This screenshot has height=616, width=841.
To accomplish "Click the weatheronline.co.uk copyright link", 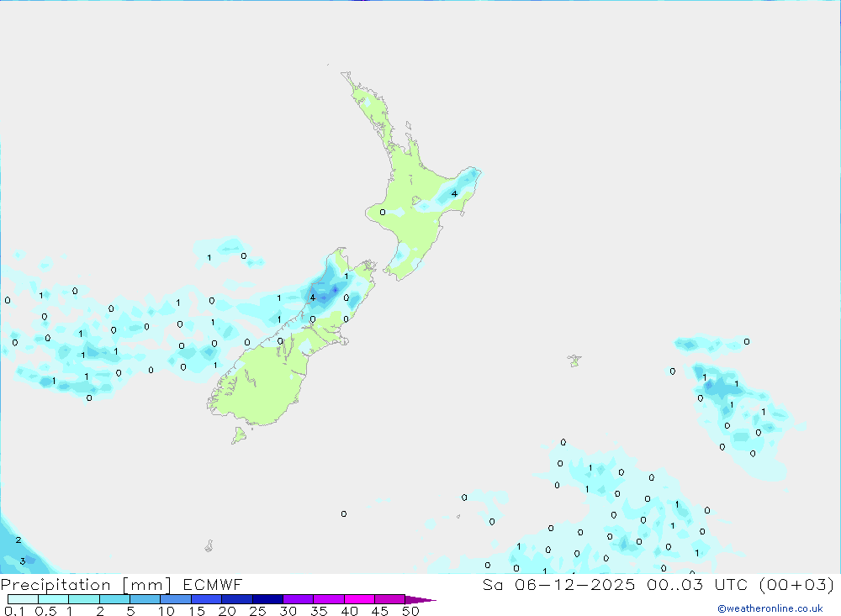I will pyautogui.click(x=770, y=608).
